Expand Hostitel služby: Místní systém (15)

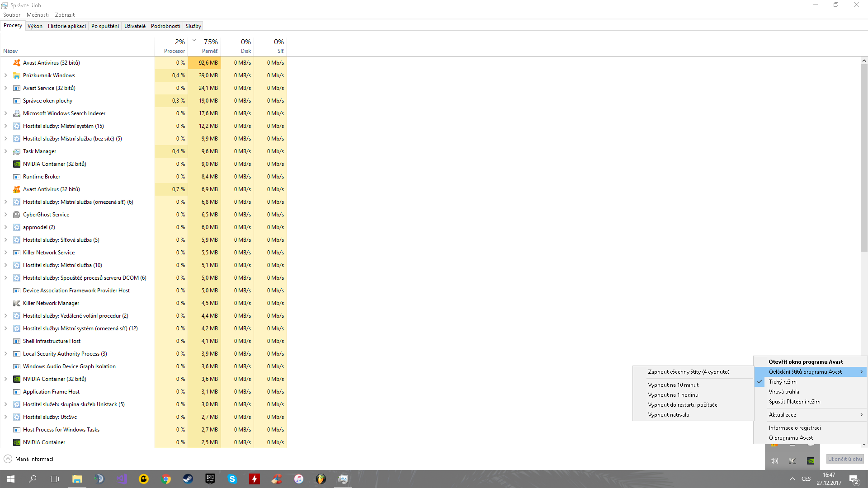click(x=6, y=126)
